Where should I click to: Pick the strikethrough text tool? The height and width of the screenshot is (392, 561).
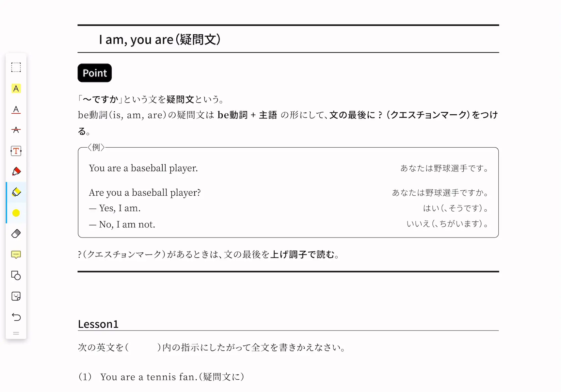point(16,130)
